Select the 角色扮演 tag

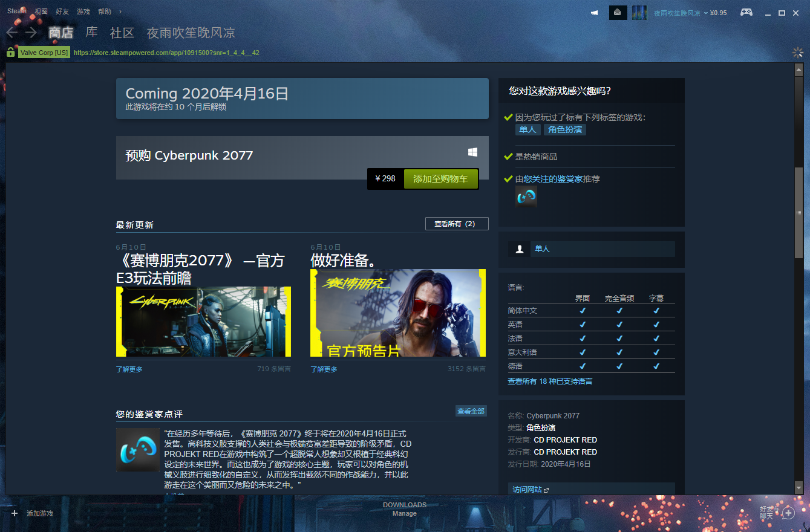564,129
